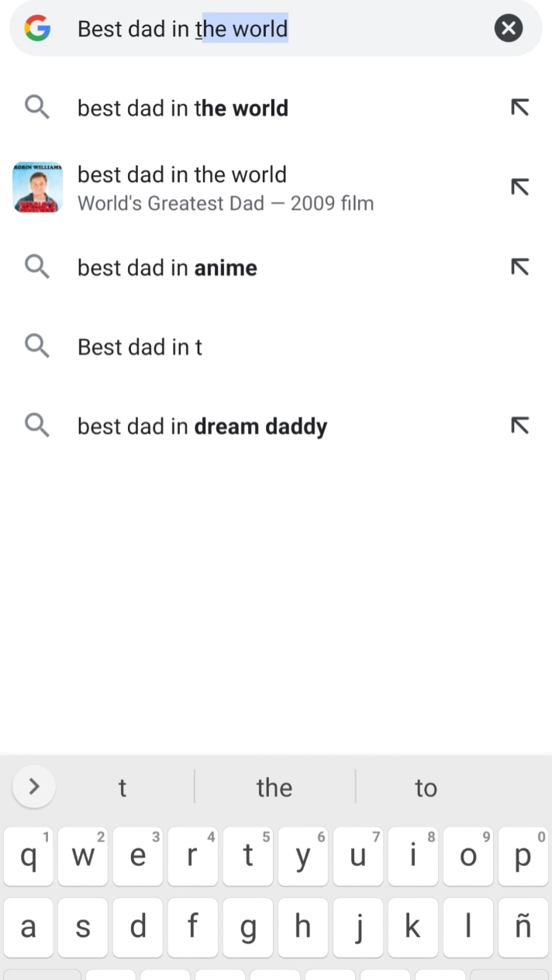Expand the keyboard suggestion strip chevron
The width and height of the screenshot is (552, 980).
click(34, 787)
